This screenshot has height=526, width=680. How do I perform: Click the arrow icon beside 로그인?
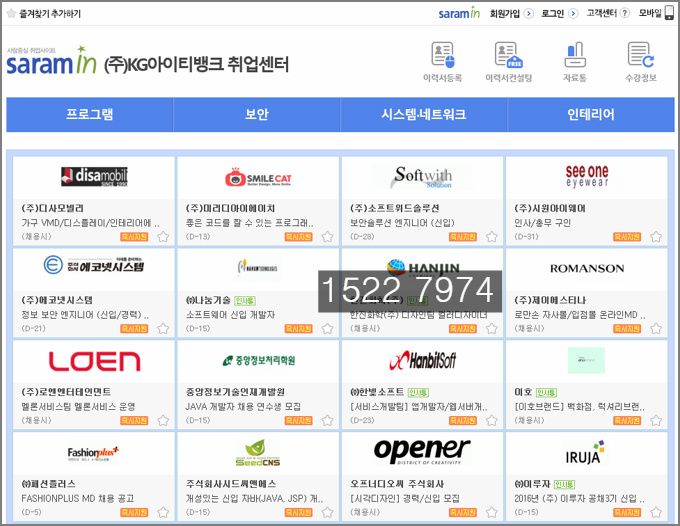pyautogui.click(x=573, y=13)
